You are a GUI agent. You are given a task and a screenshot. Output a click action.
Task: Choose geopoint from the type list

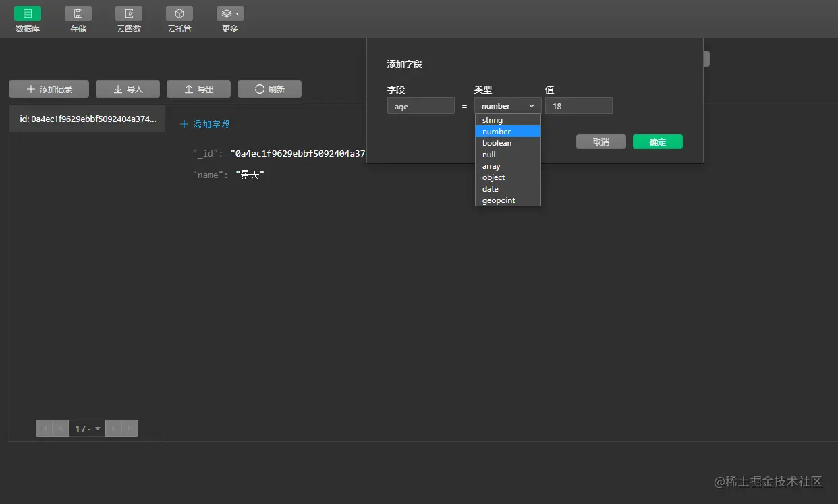click(x=508, y=200)
